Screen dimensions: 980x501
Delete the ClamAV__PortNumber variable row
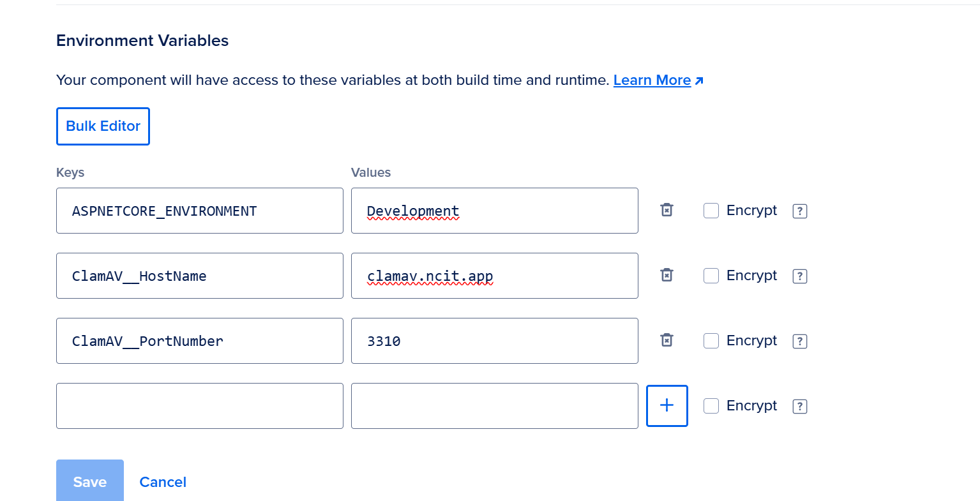(x=667, y=340)
